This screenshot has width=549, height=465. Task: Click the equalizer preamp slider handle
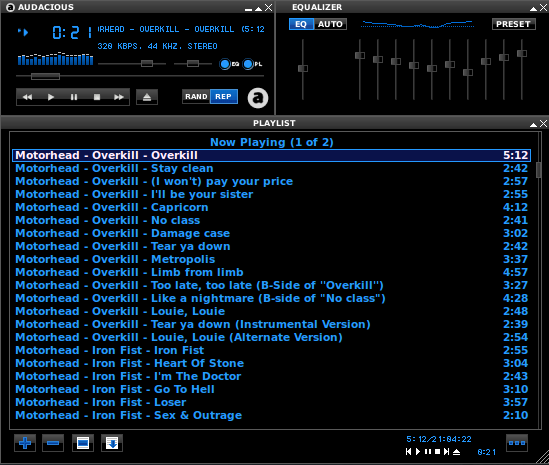pyautogui.click(x=303, y=68)
